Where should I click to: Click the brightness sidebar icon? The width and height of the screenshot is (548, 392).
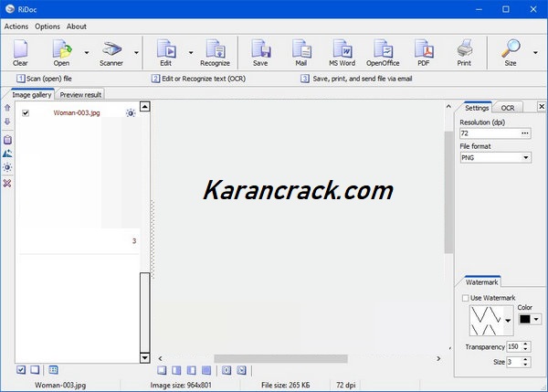pyautogui.click(x=7, y=167)
